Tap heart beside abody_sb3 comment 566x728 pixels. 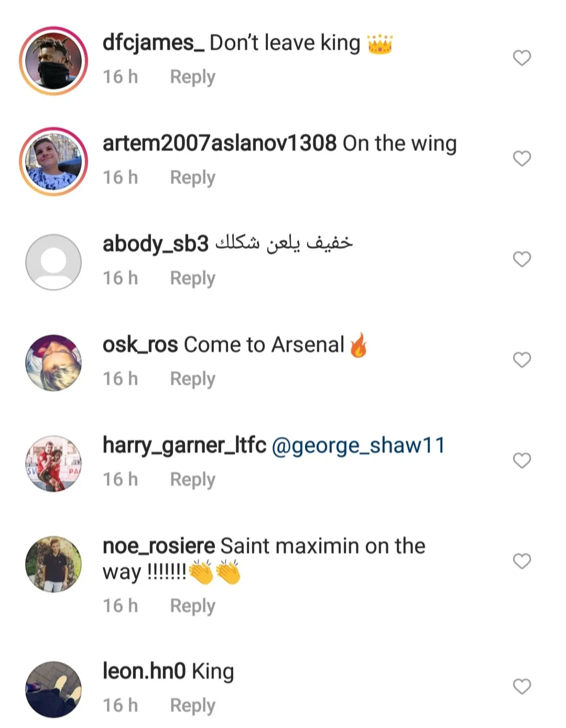(x=521, y=259)
